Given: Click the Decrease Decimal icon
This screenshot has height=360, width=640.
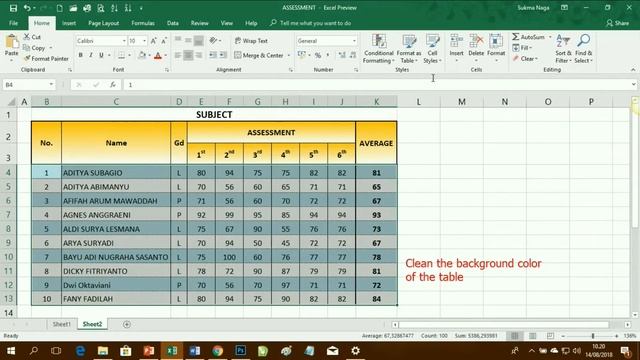Looking at the screenshot, I should pyautogui.click(x=352, y=55).
